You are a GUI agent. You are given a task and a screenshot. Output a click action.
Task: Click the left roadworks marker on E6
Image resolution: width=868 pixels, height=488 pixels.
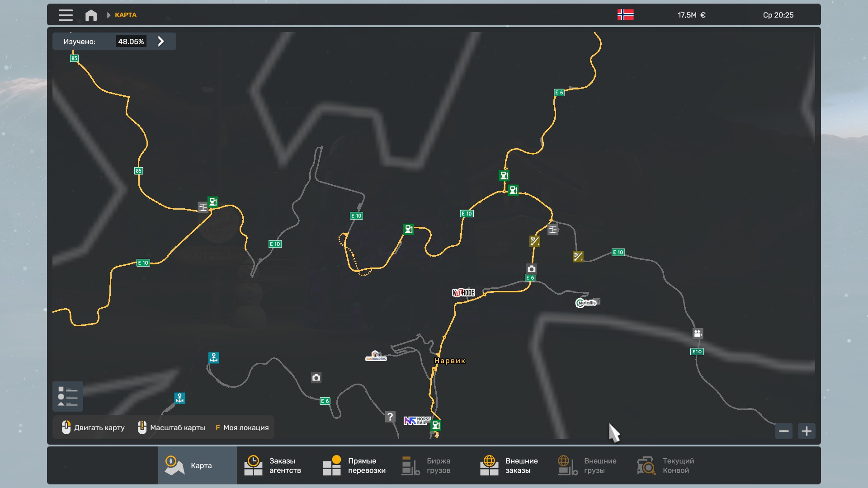[x=535, y=241]
